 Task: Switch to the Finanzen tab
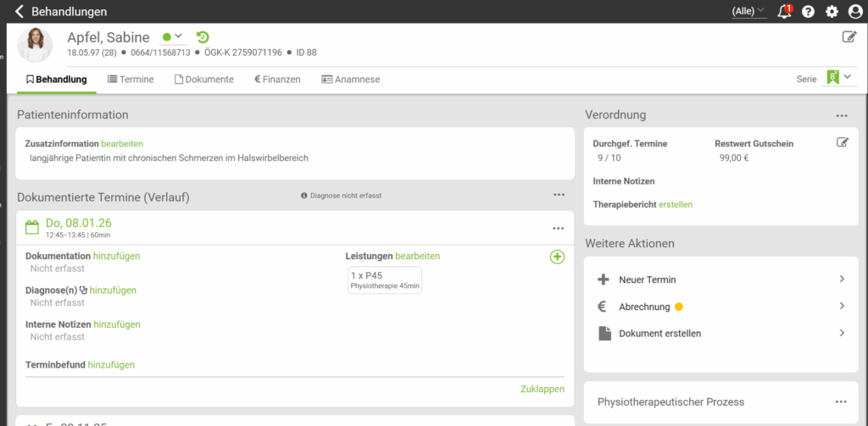(277, 80)
